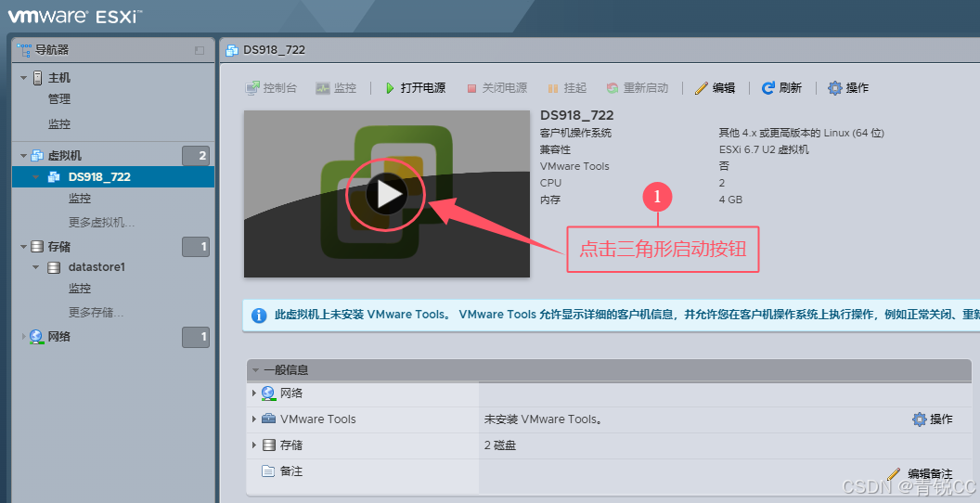Click 打开电源 power on in toolbar
The width and height of the screenshot is (980, 503).
[x=415, y=88]
